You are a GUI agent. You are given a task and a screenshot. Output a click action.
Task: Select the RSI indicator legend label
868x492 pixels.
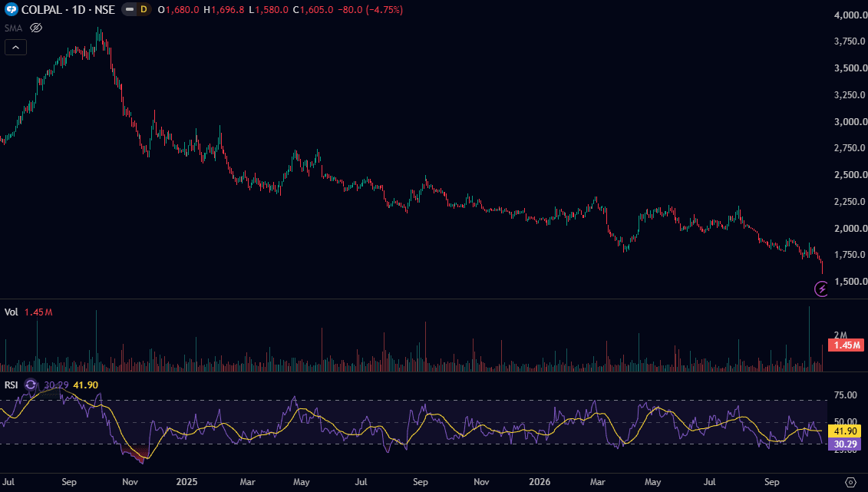11,385
